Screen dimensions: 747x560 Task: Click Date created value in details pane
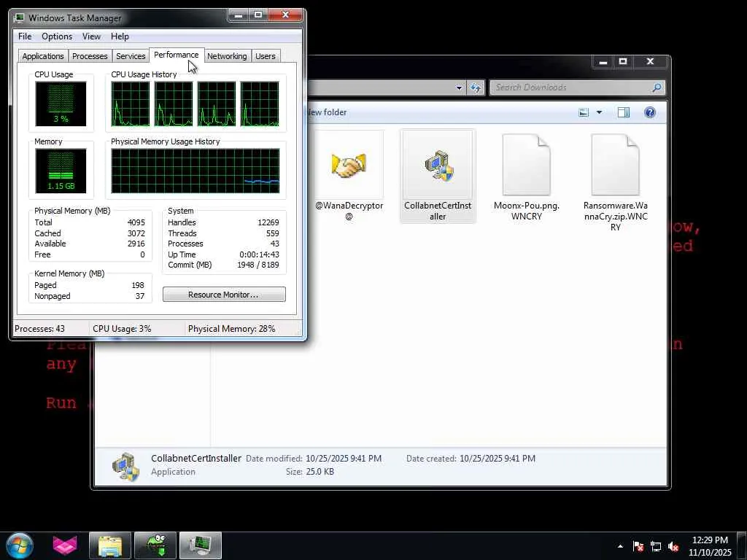pyautogui.click(x=498, y=459)
